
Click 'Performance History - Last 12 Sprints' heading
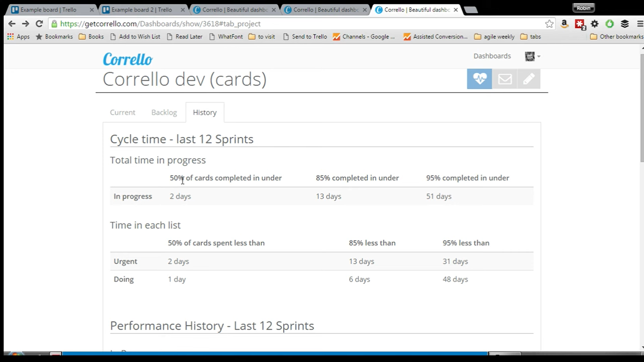212,326
